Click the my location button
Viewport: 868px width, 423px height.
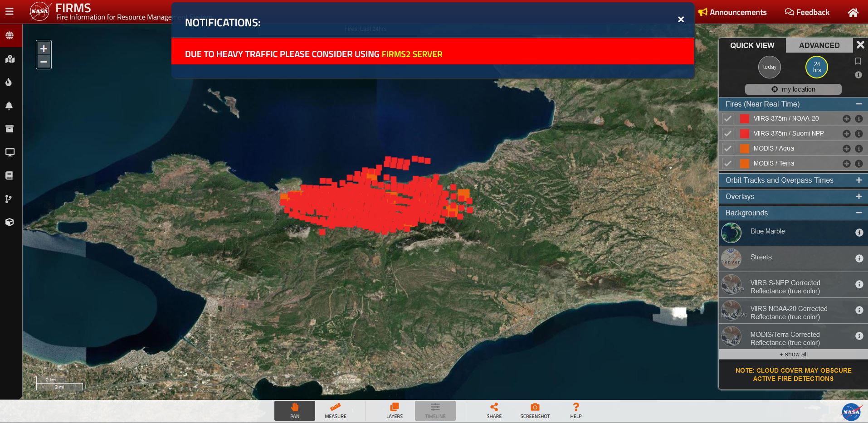click(793, 89)
